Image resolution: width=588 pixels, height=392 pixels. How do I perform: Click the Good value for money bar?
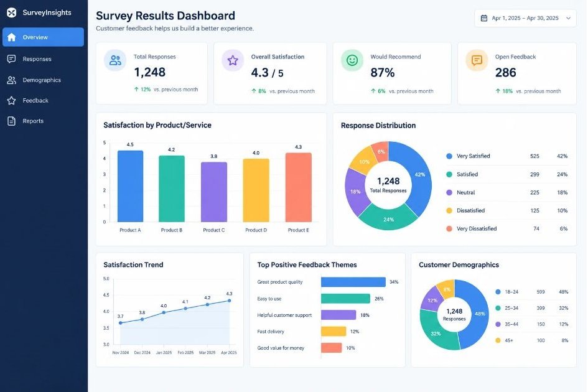[331, 348]
